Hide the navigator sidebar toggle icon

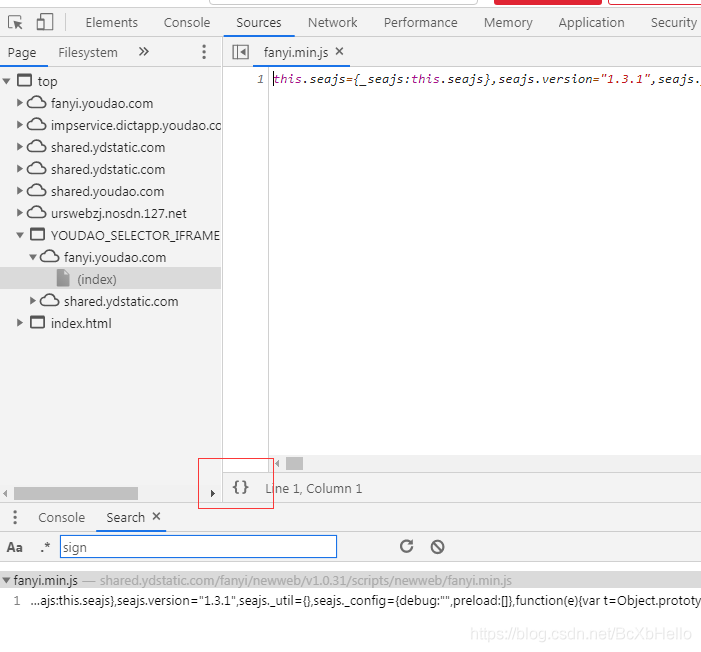(x=241, y=52)
